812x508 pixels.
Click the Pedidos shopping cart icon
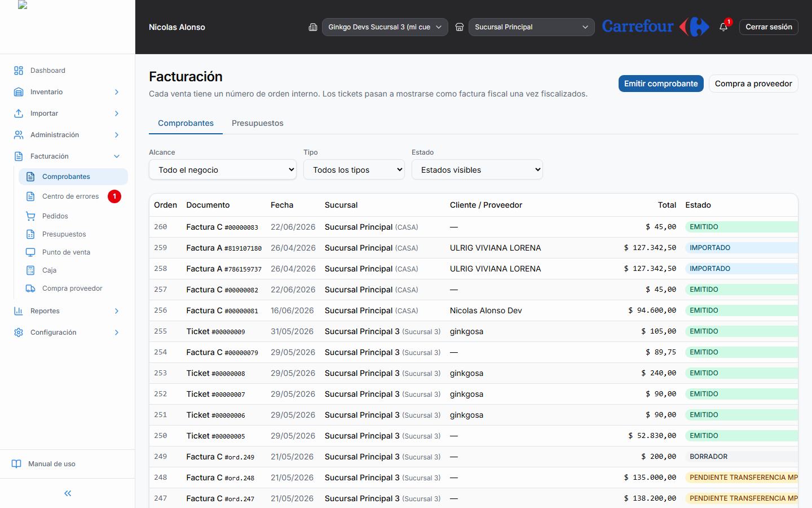pos(30,216)
